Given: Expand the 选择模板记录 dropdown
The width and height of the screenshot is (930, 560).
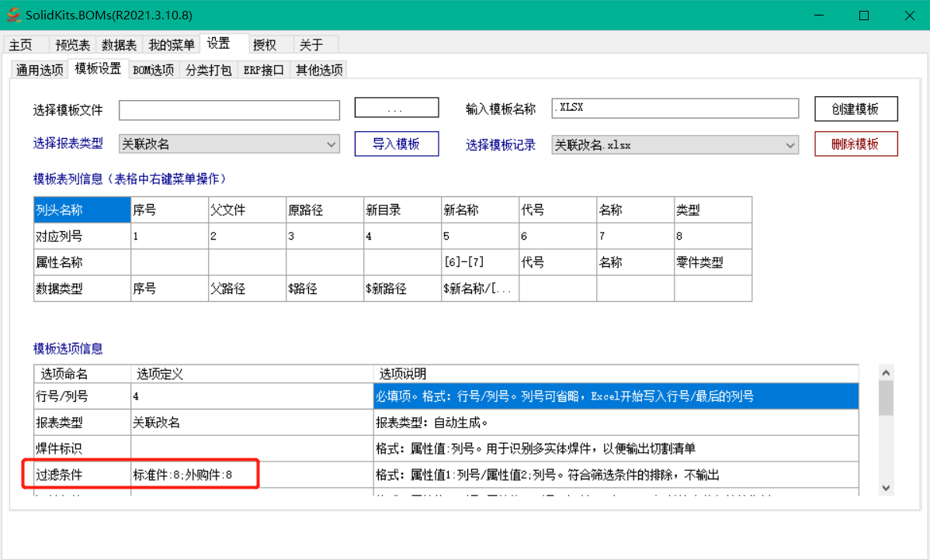Looking at the screenshot, I should point(791,144).
